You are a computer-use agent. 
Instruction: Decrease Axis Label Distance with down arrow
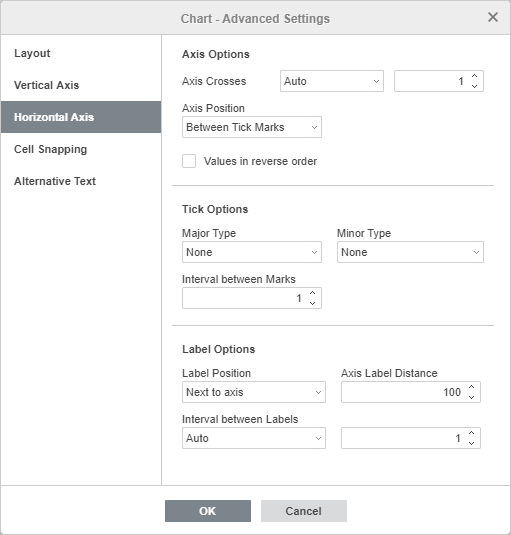pos(471,397)
